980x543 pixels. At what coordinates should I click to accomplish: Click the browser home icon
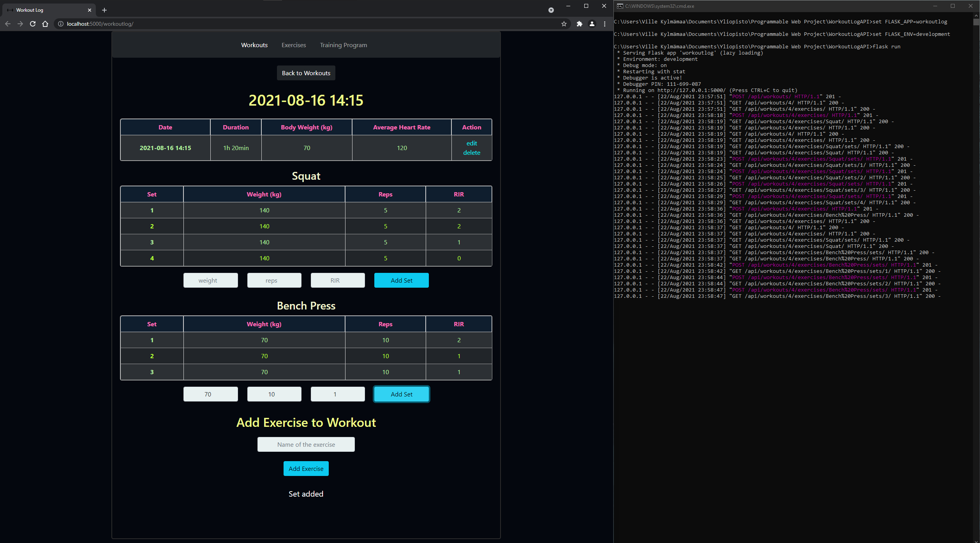click(45, 24)
